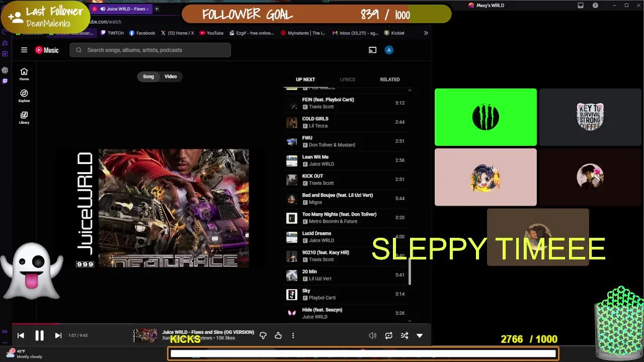The image size is (644, 362).
Task: Click the Twitch icon in browser sidebar
Action: click(x=5, y=80)
